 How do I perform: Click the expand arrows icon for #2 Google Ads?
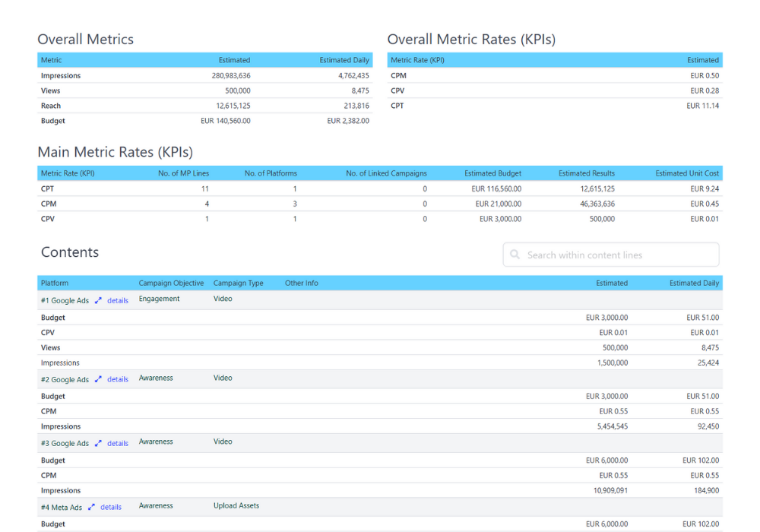(98, 379)
